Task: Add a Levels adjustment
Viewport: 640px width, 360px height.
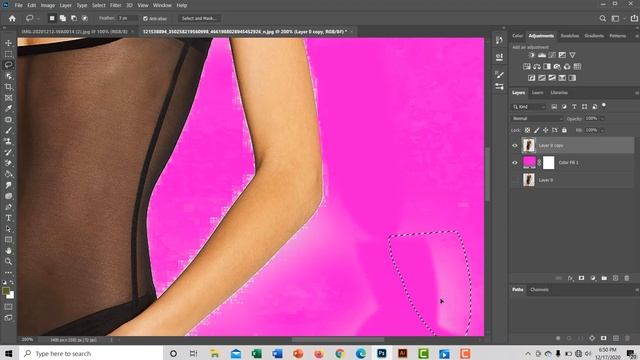Action: coord(542,55)
